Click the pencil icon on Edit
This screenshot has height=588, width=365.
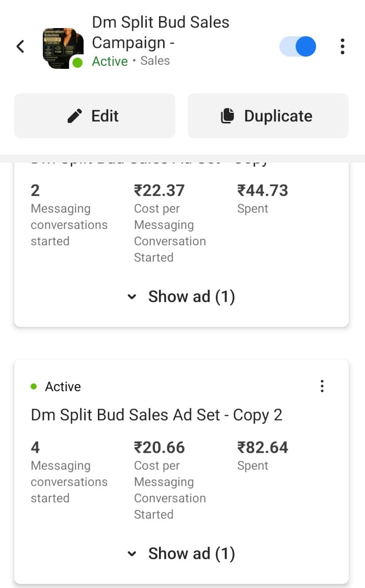pos(75,116)
